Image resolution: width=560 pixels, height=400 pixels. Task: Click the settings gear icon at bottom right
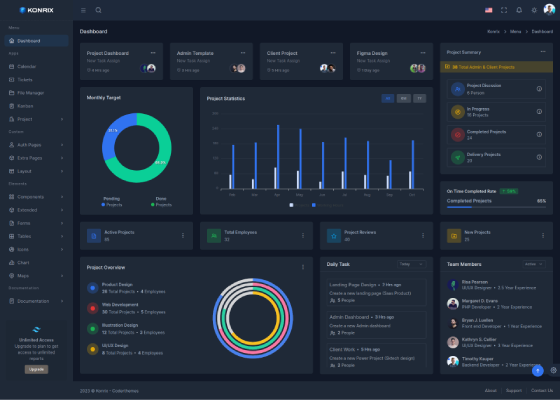point(554,370)
